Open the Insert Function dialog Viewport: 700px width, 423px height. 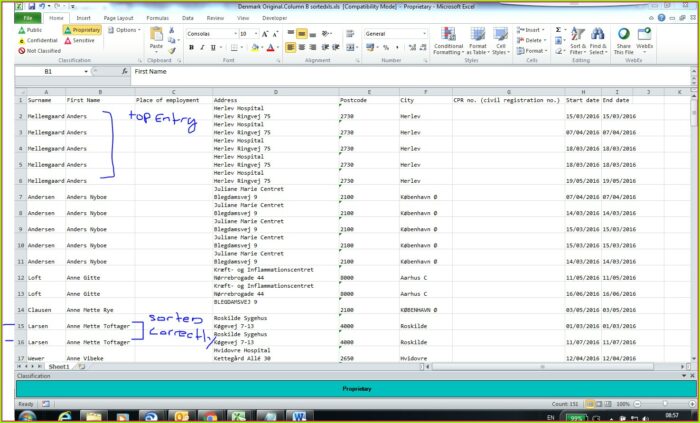coord(125,71)
